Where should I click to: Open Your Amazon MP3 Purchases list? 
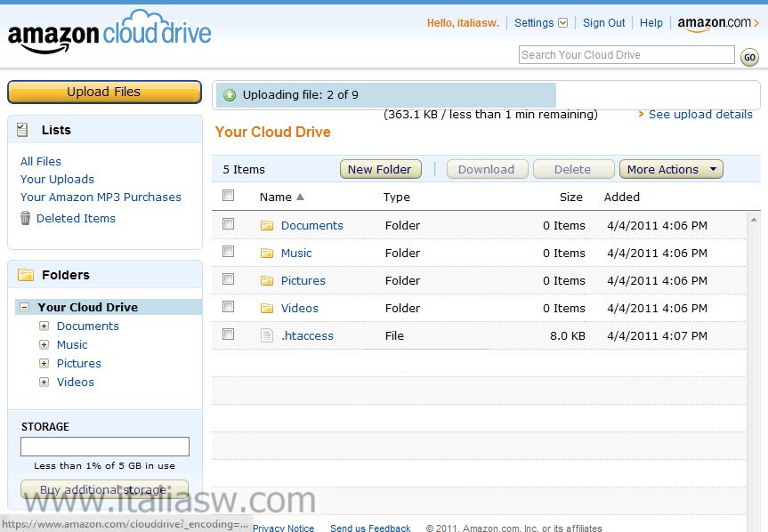(x=101, y=197)
